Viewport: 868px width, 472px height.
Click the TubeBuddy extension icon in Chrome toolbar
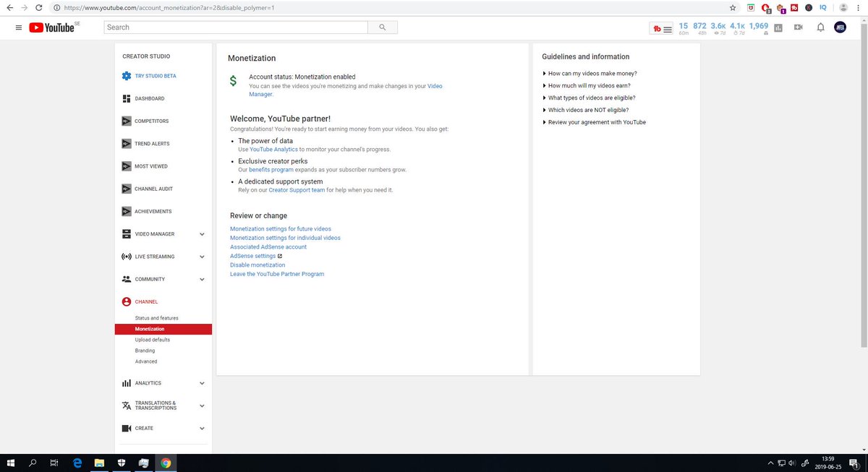click(x=794, y=7)
